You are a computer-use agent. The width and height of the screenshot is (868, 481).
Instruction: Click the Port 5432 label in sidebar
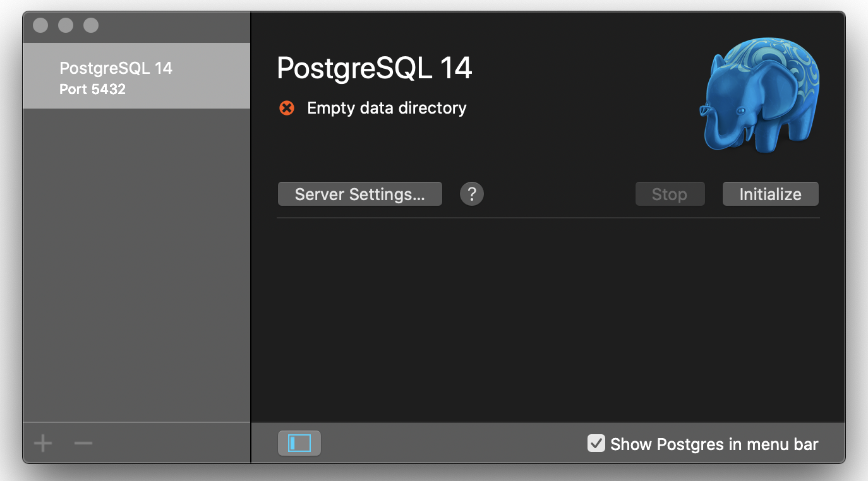tap(92, 89)
